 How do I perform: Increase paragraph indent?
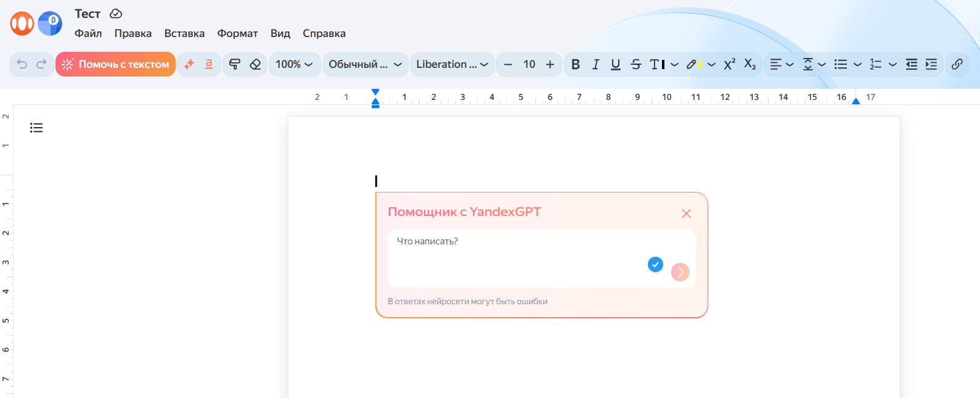tap(931, 64)
